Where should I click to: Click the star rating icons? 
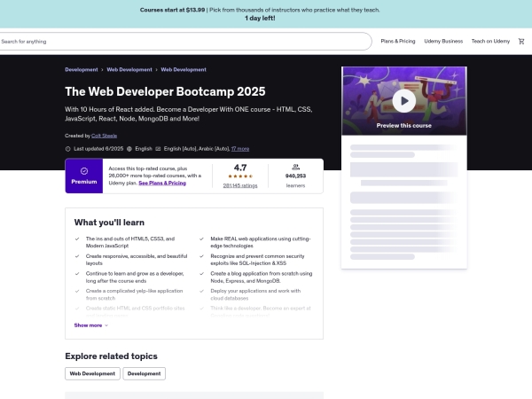[x=240, y=176]
